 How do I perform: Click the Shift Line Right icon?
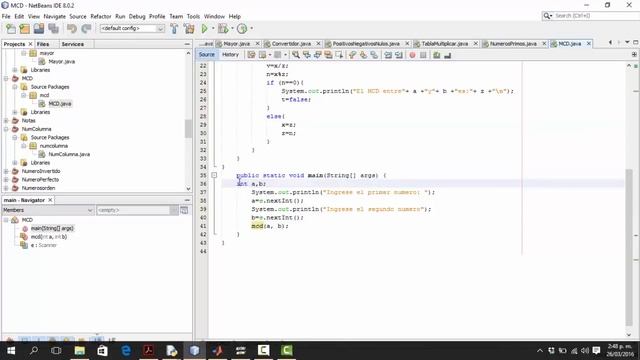(399, 55)
